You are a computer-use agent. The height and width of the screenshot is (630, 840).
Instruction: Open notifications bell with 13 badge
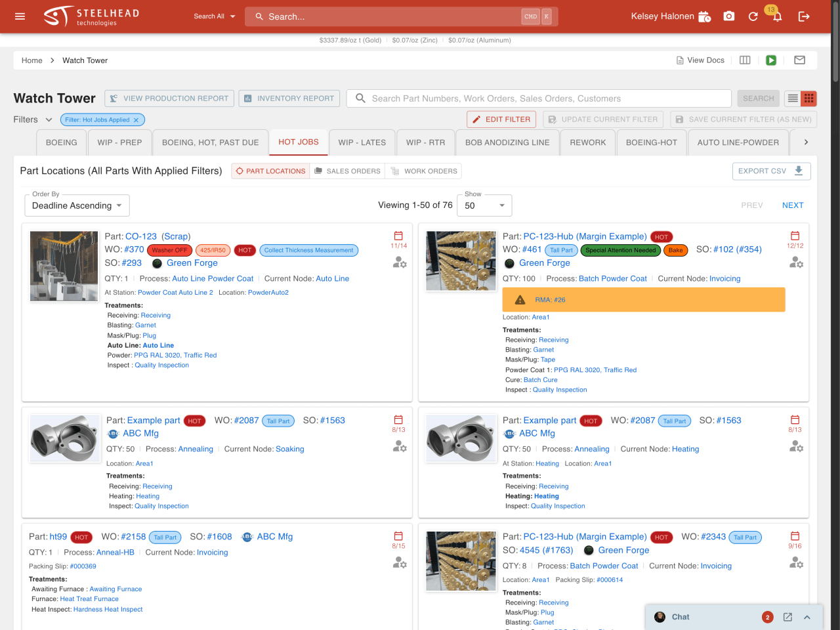[x=777, y=17]
